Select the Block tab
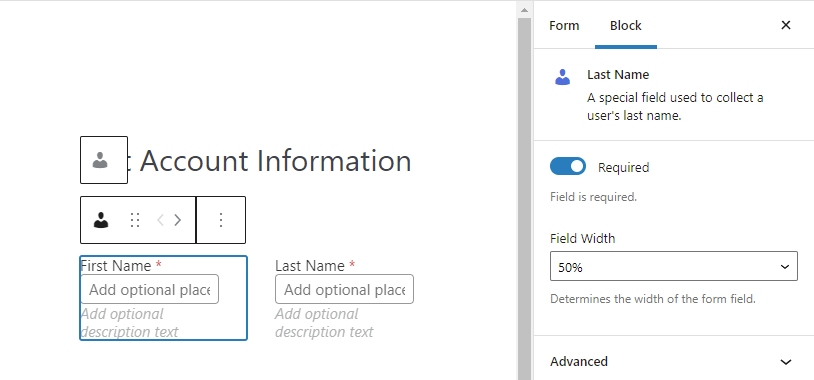 pyautogui.click(x=626, y=25)
